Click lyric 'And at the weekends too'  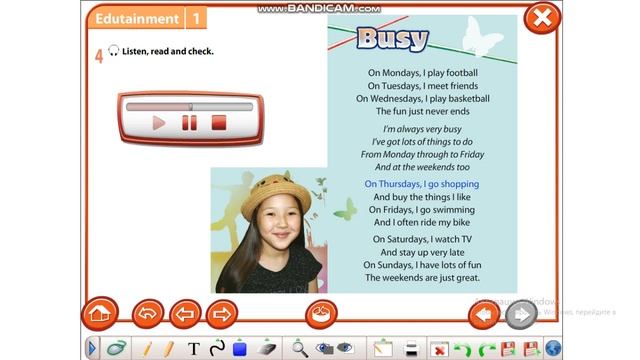(422, 167)
